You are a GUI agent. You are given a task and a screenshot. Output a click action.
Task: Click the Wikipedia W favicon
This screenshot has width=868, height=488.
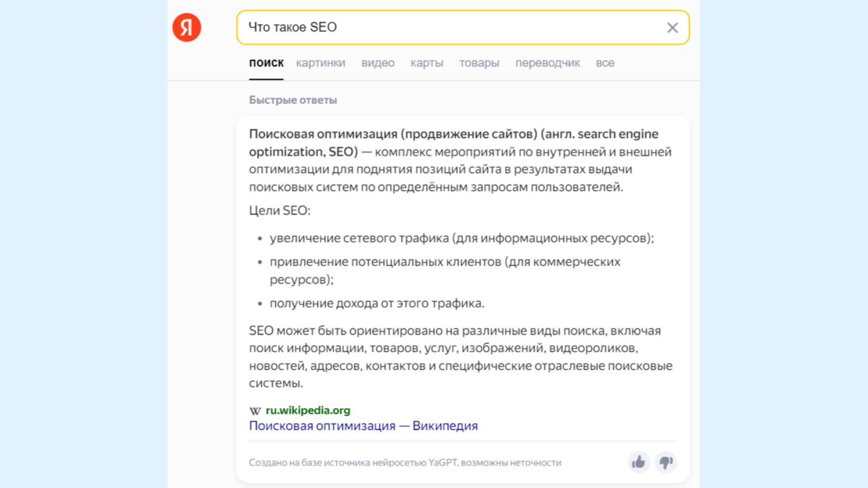255,411
